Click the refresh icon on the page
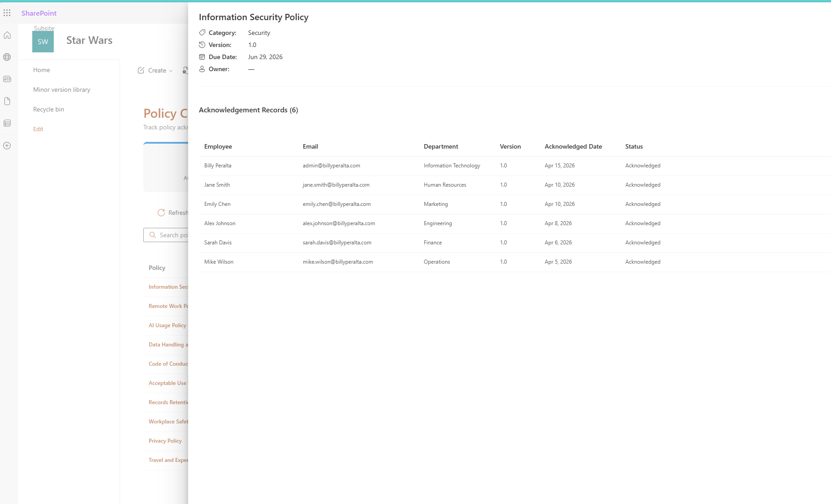Screen dimensions: 831x504 tap(161, 213)
